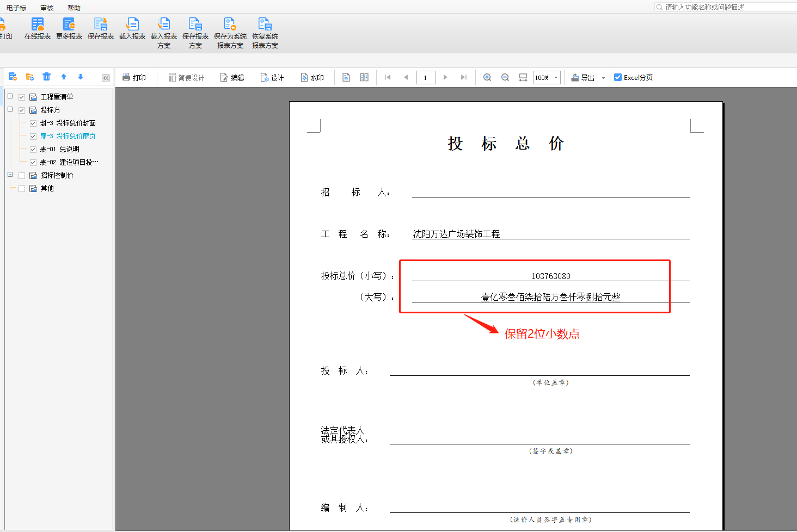The height and width of the screenshot is (532, 797).
Task: Click the 打印 button in preview toolbar
Action: (134, 78)
